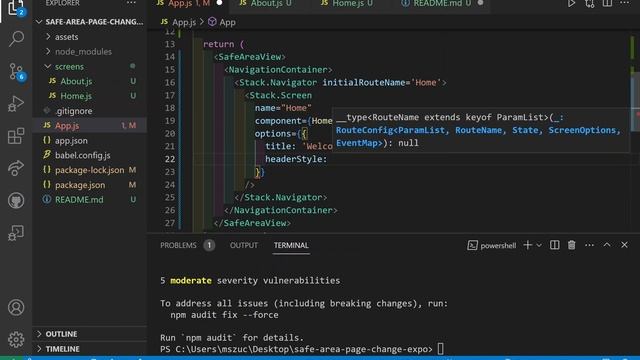Open editor More Actions ellipsis
Viewport: 640px width, 360px height.
click(624, 4)
